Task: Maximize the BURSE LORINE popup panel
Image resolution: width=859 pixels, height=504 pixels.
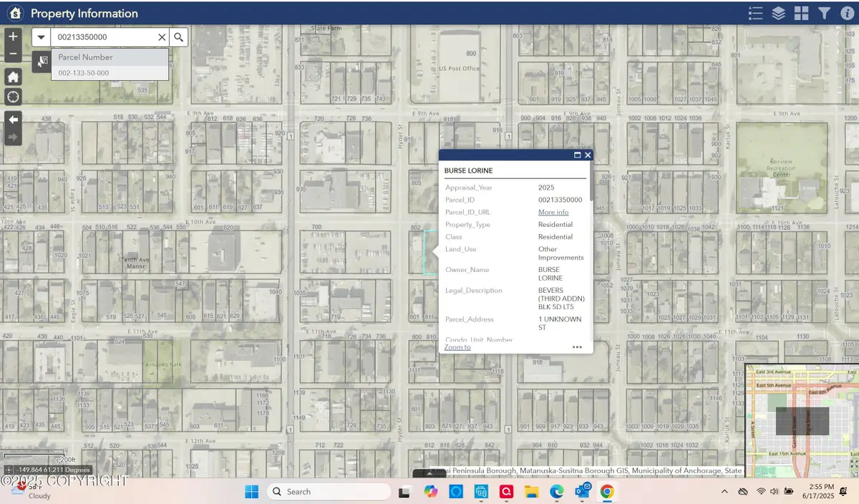Action: pyautogui.click(x=577, y=155)
